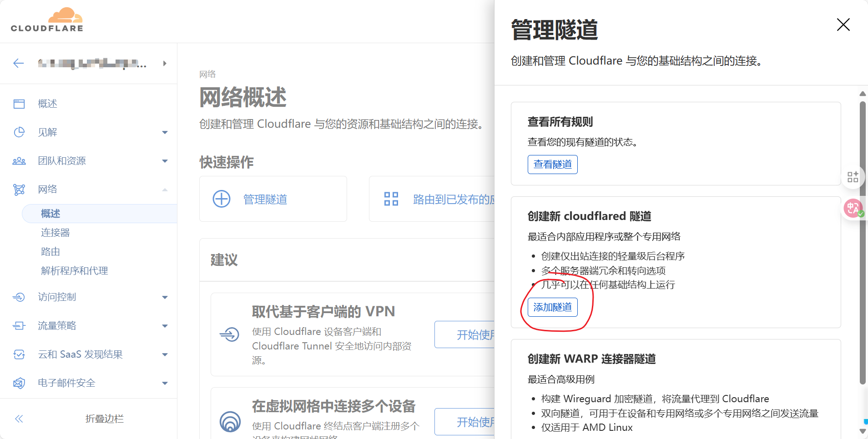Click the virtual mesh network radar icon
Screen dimensions: 868x439
coord(230,422)
